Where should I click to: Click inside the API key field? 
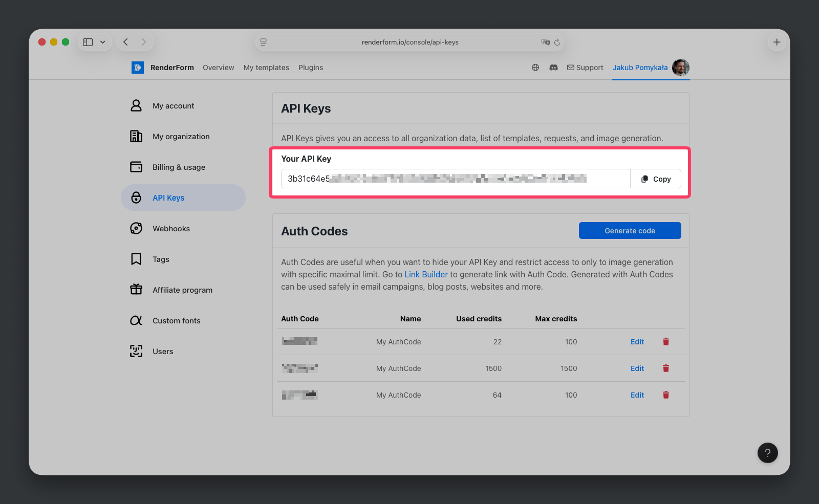coord(456,179)
